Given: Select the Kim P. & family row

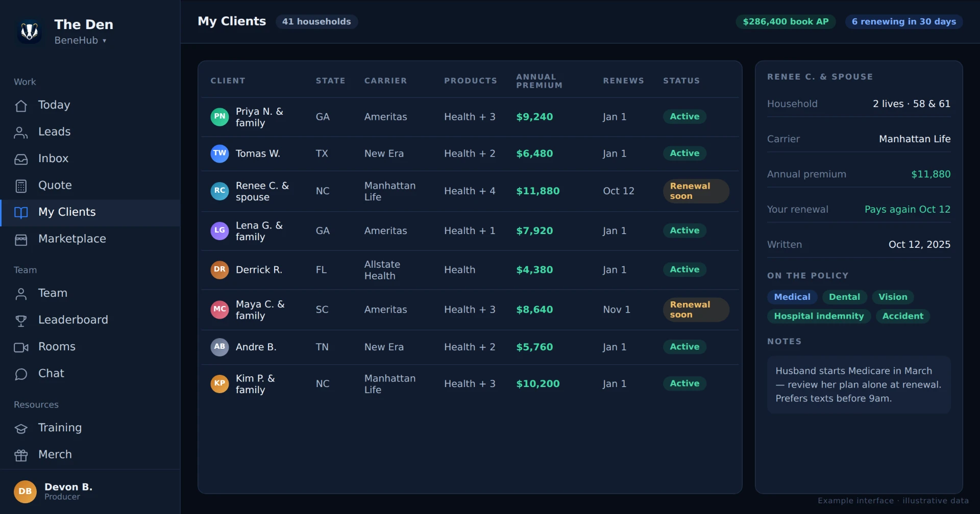Looking at the screenshot, I should tap(470, 383).
